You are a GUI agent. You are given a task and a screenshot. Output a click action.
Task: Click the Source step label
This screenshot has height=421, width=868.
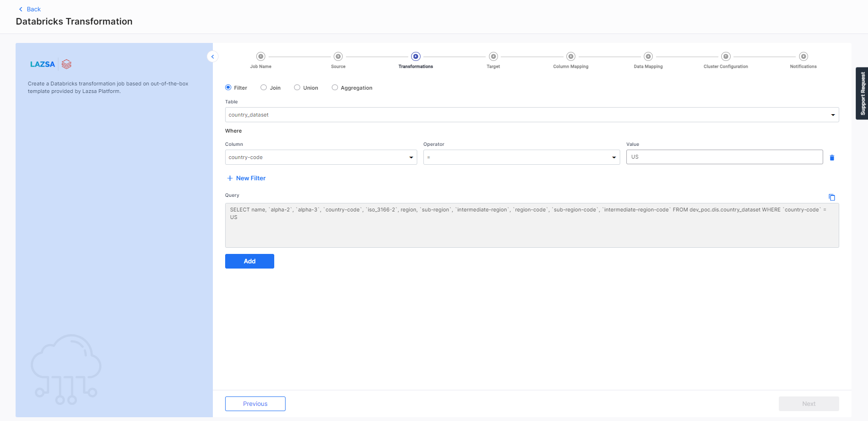pyautogui.click(x=338, y=67)
